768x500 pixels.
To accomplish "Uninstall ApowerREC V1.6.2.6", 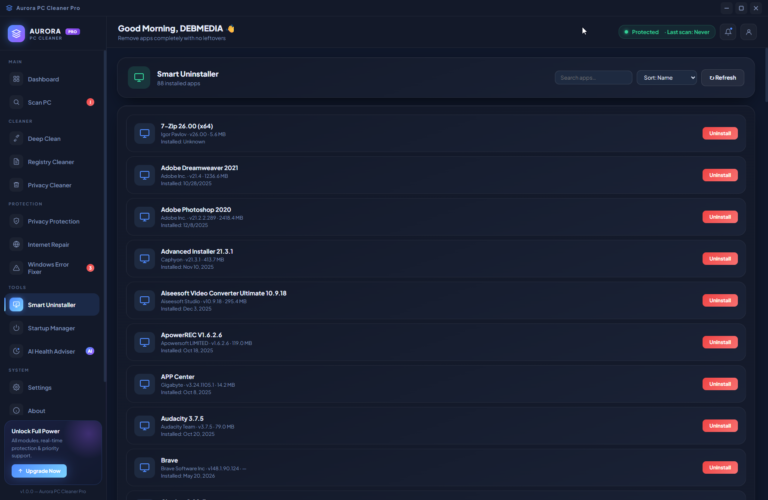I will (720, 342).
